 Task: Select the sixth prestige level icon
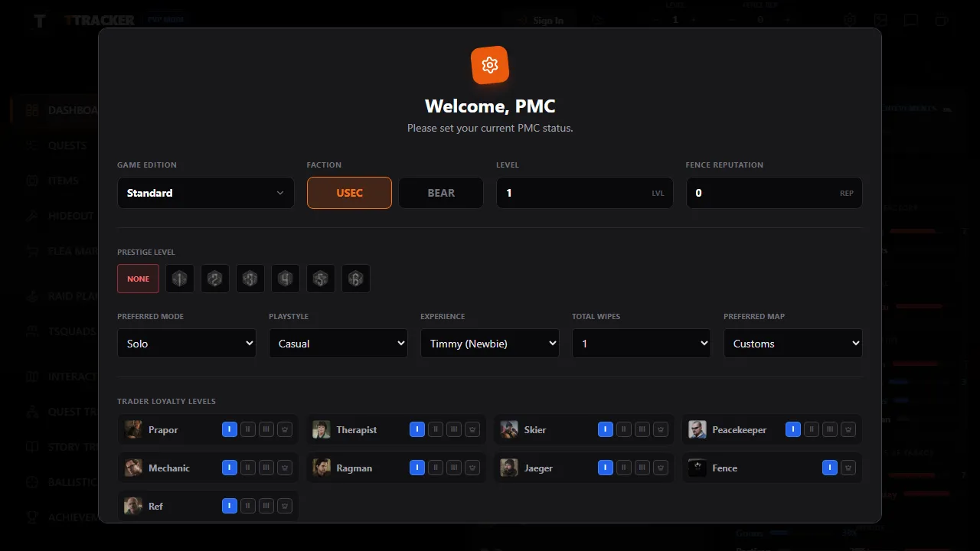355,279
